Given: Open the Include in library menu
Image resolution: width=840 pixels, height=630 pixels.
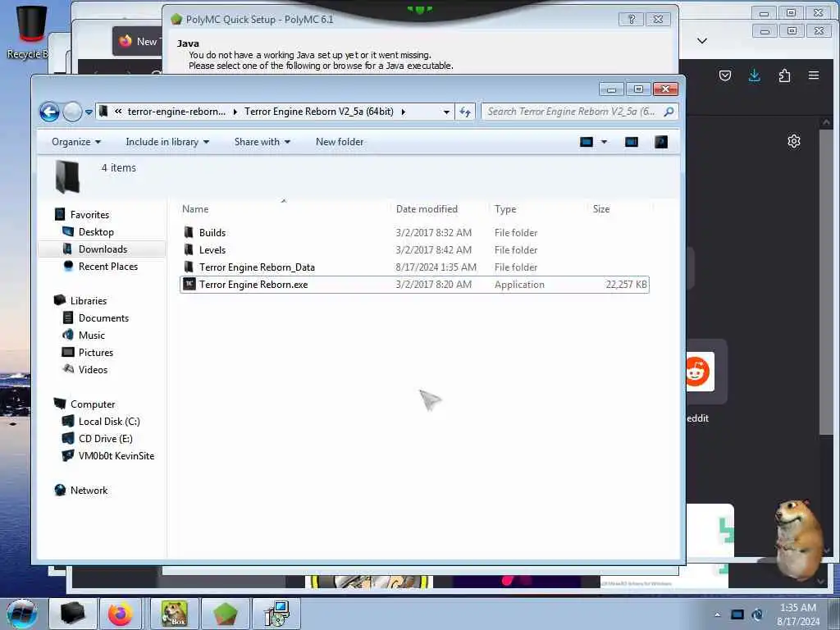Looking at the screenshot, I should click(x=167, y=142).
